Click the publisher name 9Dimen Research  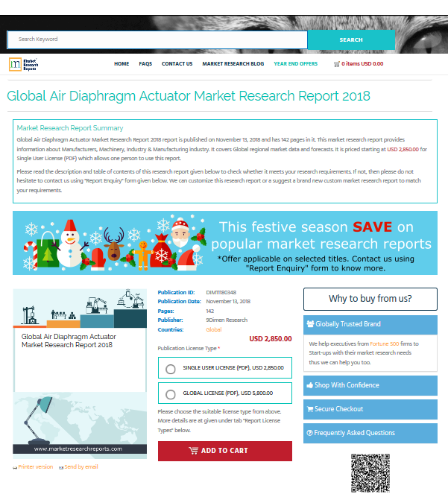tap(227, 320)
